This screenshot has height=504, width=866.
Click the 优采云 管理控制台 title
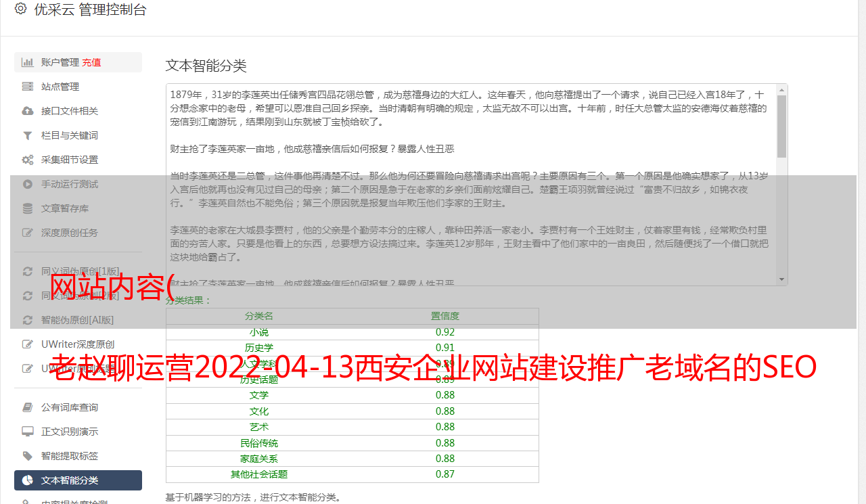pyautogui.click(x=90, y=9)
